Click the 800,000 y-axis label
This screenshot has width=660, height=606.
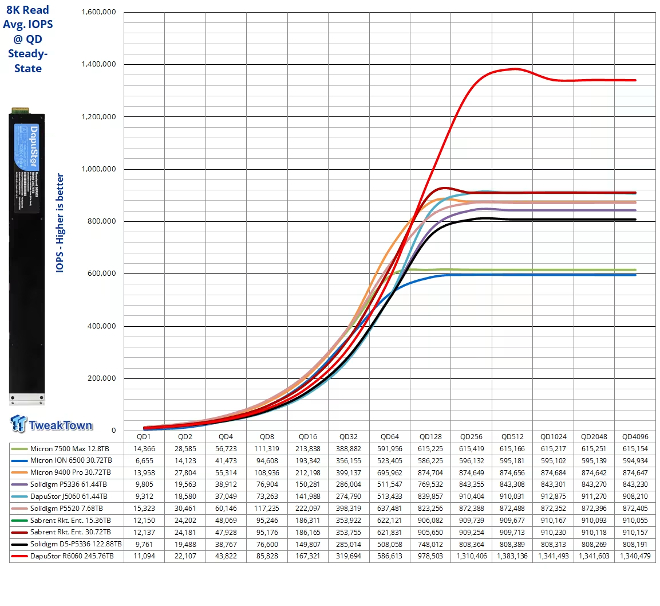point(102,221)
